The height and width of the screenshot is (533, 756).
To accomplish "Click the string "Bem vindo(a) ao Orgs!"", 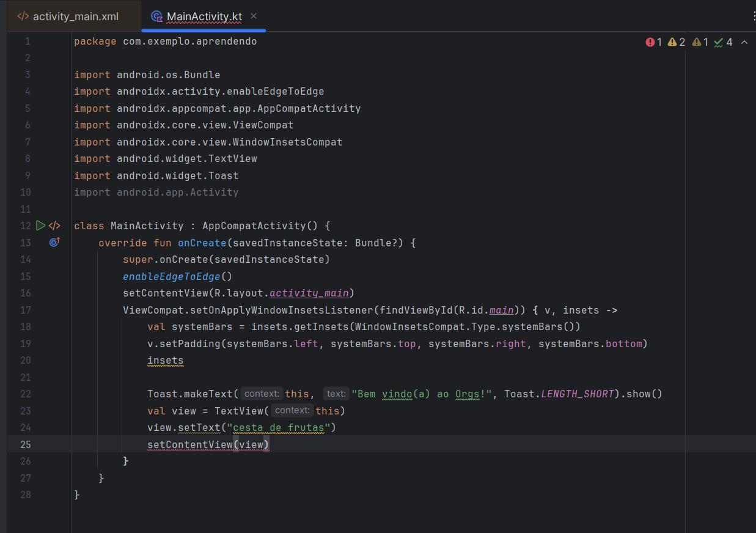I will tap(422, 394).
